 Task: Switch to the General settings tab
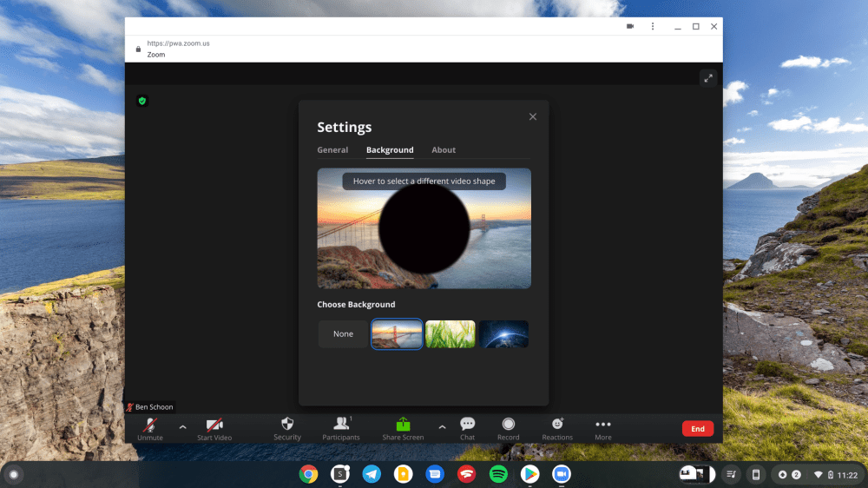tap(332, 150)
